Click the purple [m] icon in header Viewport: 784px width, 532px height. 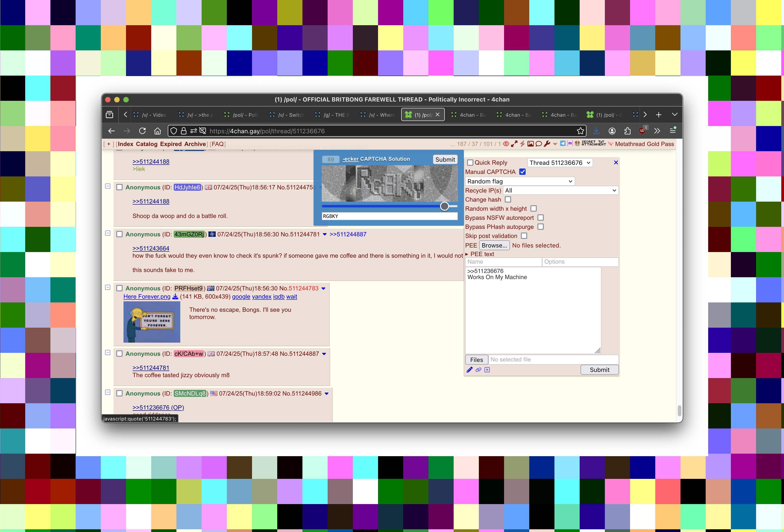570,143
